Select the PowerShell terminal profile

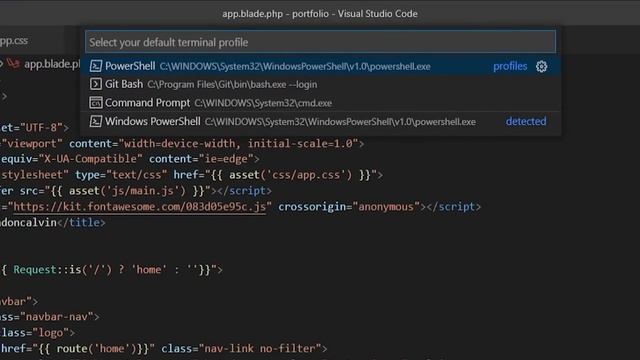click(320, 66)
